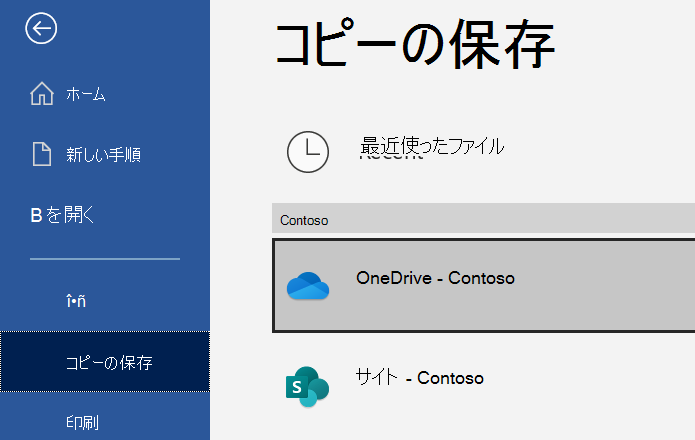Select 新しい手順 menu item
The width and height of the screenshot is (695, 440).
[105, 155]
